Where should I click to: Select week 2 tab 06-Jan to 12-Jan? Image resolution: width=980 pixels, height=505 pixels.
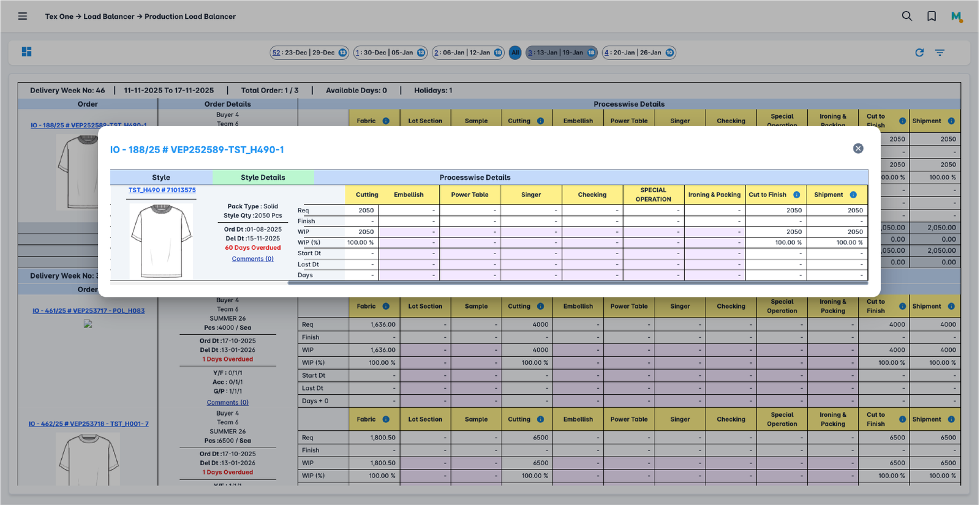[467, 53]
